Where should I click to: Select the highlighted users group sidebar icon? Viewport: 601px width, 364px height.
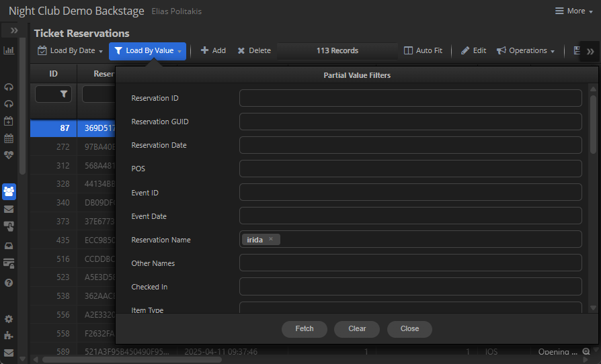(9, 191)
